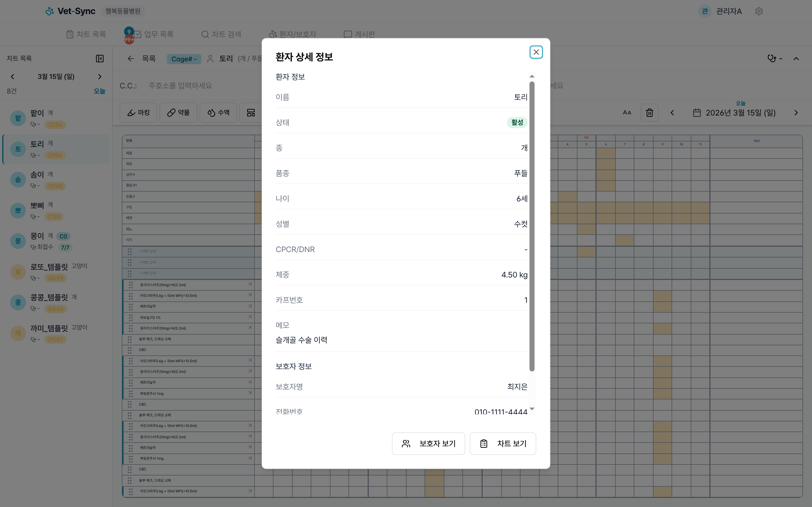Jump to today via the 오늘 link
The image size is (812, 507).
click(99, 91)
